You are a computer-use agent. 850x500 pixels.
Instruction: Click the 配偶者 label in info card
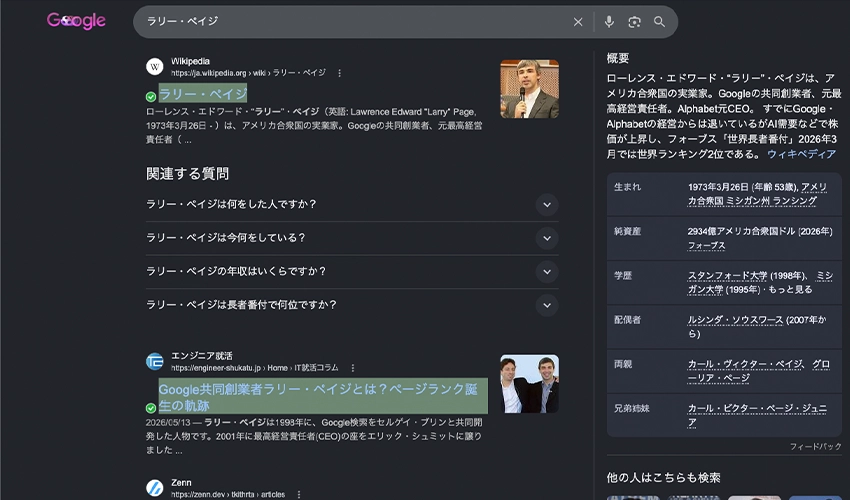(x=627, y=320)
